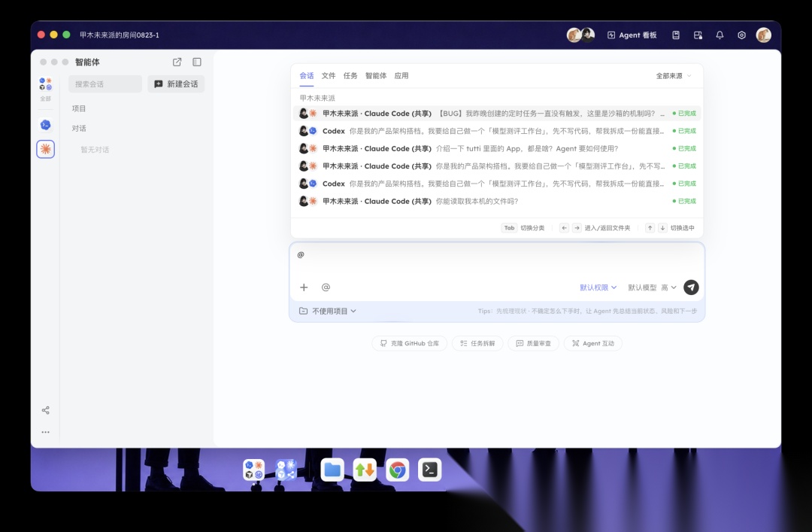Image resolution: width=812 pixels, height=532 pixels.
Task: Click the 任务拆解 suggestion chip
Action: [477, 343]
